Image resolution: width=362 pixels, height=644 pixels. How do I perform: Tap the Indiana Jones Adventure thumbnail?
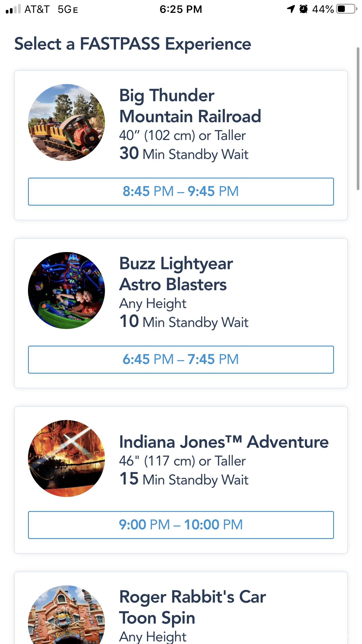(x=66, y=459)
